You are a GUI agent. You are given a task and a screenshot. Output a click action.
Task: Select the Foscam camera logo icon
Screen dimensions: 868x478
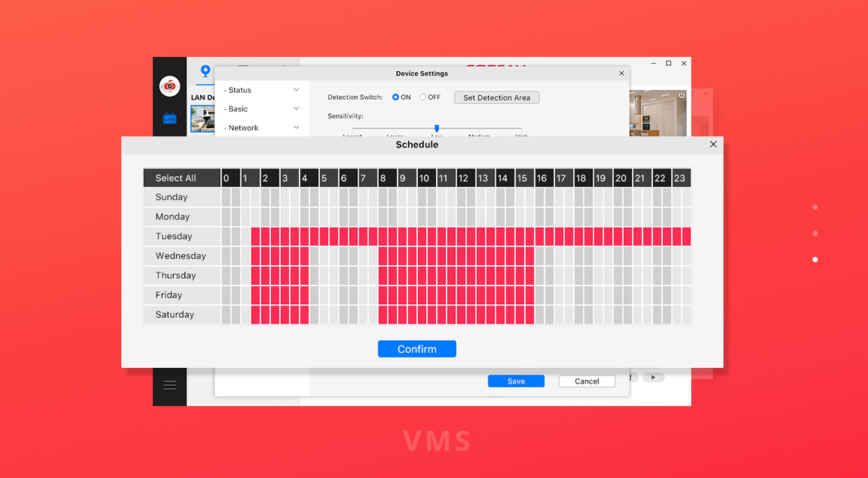coord(169,85)
